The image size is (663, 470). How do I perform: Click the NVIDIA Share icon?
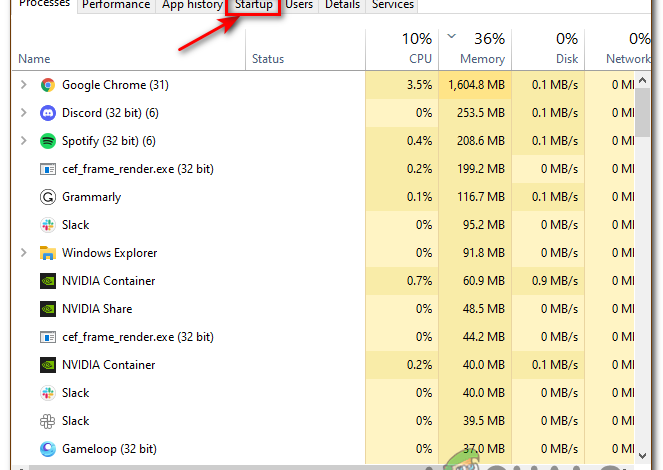point(48,309)
